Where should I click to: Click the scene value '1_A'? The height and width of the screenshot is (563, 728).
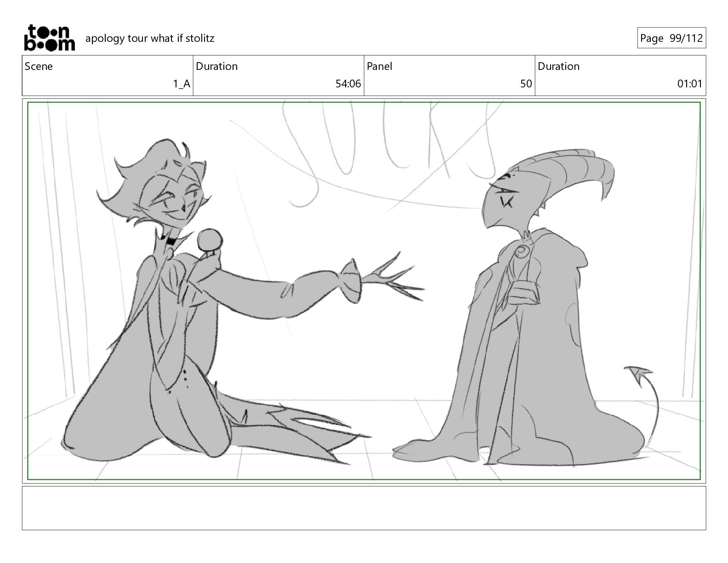pos(182,84)
